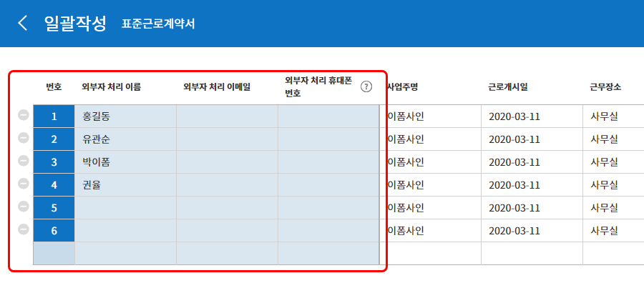
Task: Remove row 3 with minus icon
Action: pos(24,162)
